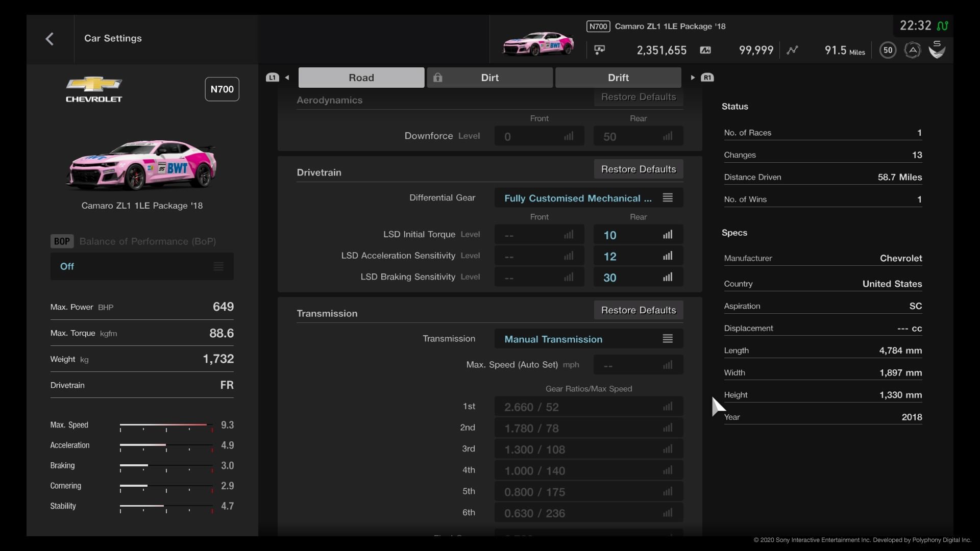Image resolution: width=980 pixels, height=551 pixels.
Task: Click the driver rating A badge
Action: (x=913, y=50)
